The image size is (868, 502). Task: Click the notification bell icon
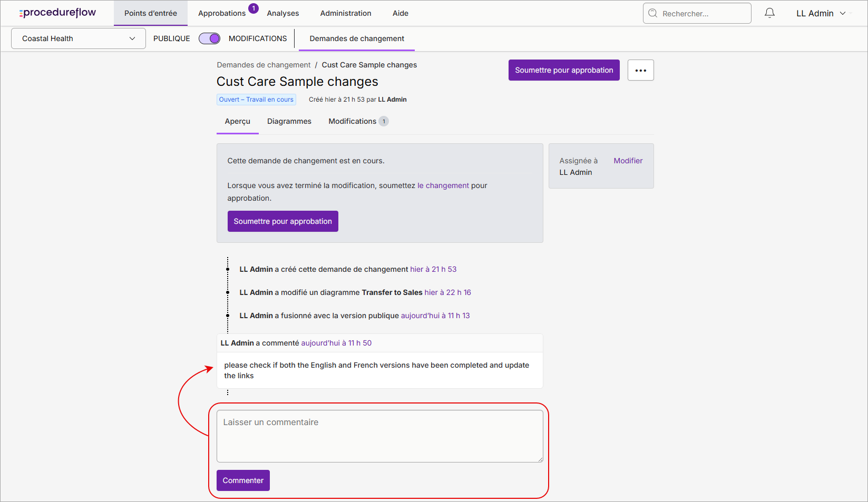(x=769, y=13)
